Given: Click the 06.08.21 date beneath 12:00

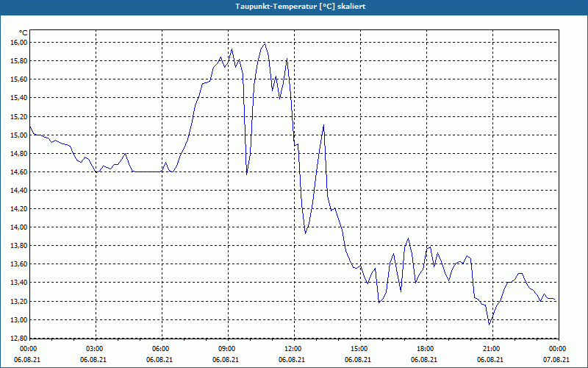Looking at the screenshot, I should point(292,359).
